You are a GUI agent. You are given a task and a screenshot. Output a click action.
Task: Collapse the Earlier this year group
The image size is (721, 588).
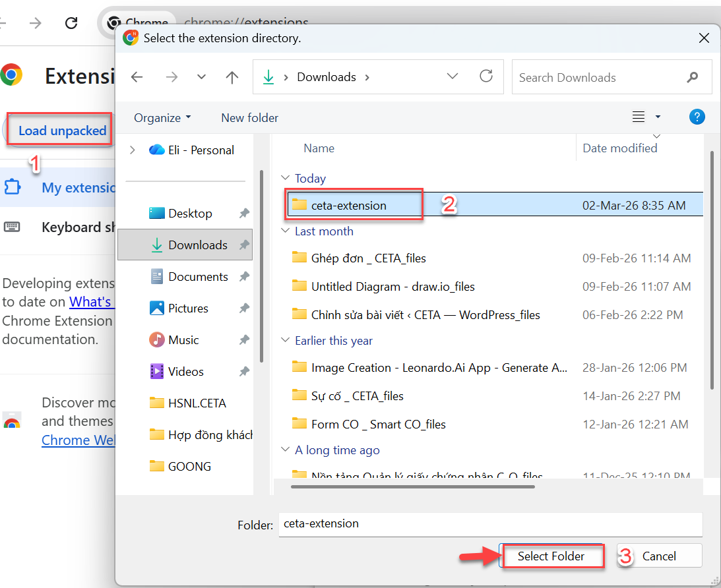286,341
